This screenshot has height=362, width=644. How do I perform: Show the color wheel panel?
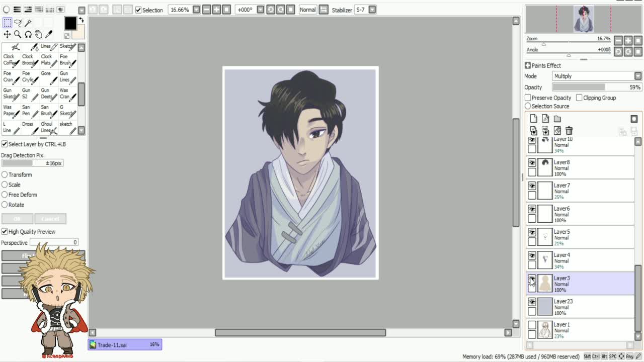pos(6,10)
